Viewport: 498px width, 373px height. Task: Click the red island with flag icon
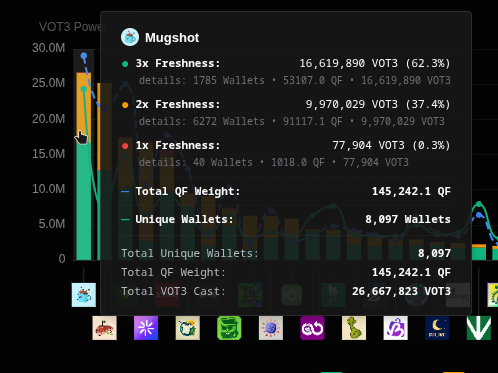[104, 328]
